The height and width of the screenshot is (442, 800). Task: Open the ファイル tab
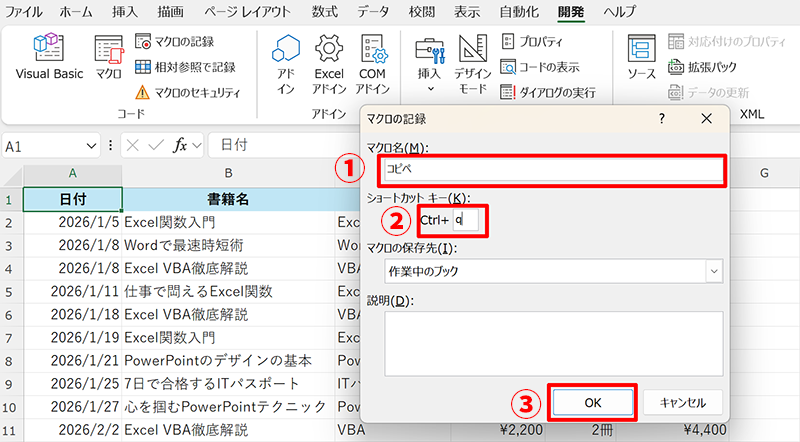(24, 12)
